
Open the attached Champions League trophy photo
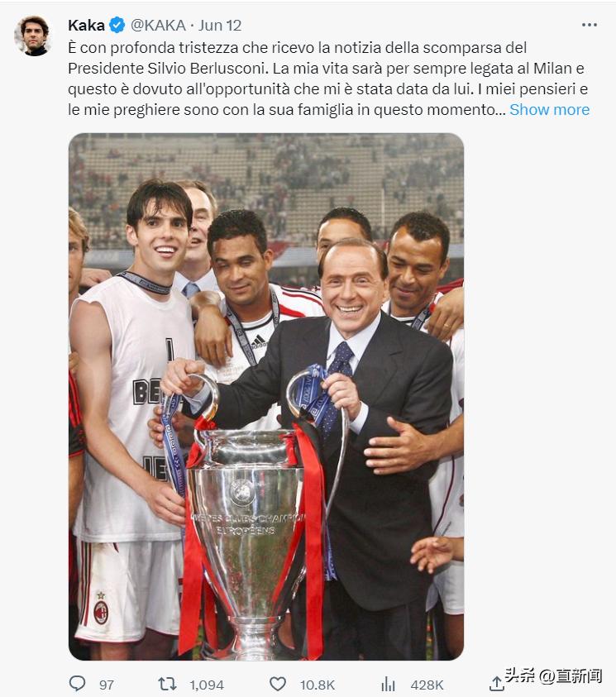point(266,397)
